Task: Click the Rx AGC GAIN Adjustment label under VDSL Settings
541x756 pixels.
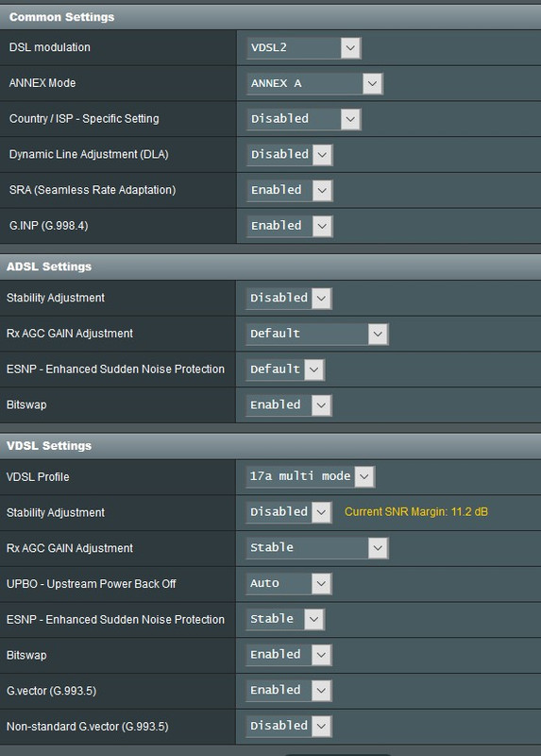Action: 70,549
